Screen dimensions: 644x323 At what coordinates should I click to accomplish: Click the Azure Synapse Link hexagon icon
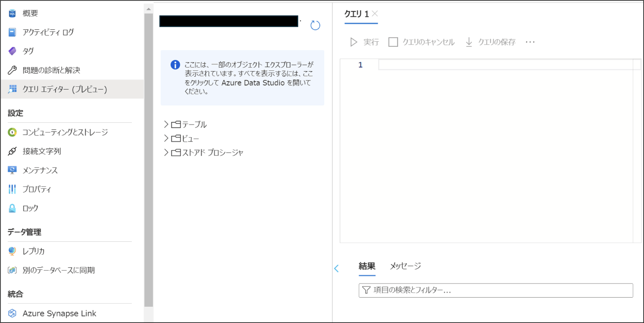coord(12,313)
